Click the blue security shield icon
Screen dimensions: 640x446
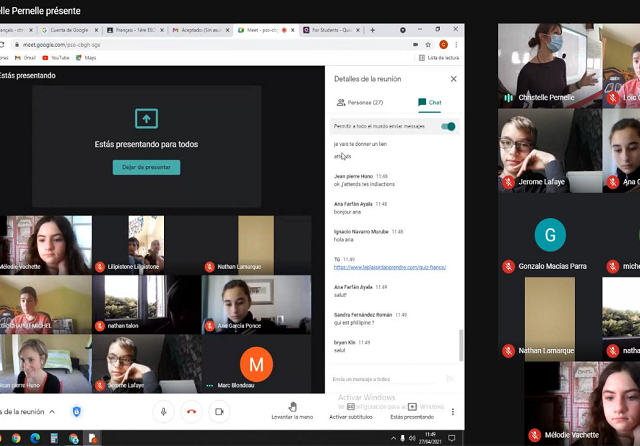[77, 411]
